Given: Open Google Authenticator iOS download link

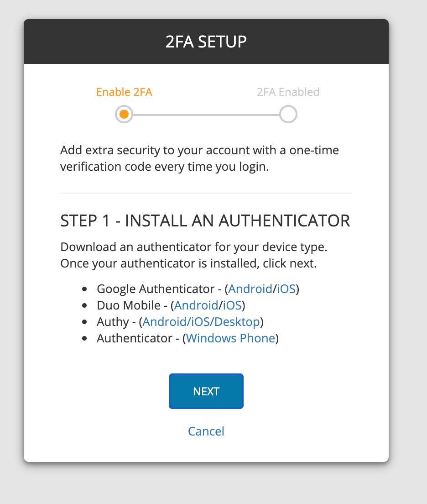Looking at the screenshot, I should tap(286, 289).
